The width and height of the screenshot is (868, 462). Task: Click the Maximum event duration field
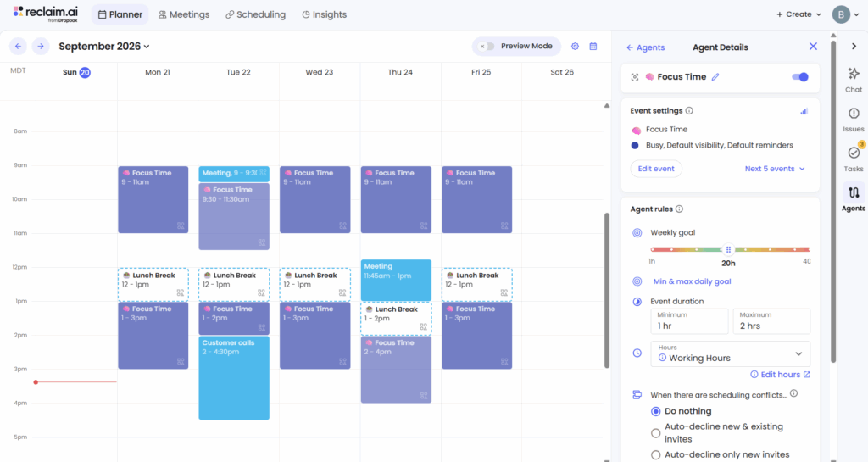(771, 321)
